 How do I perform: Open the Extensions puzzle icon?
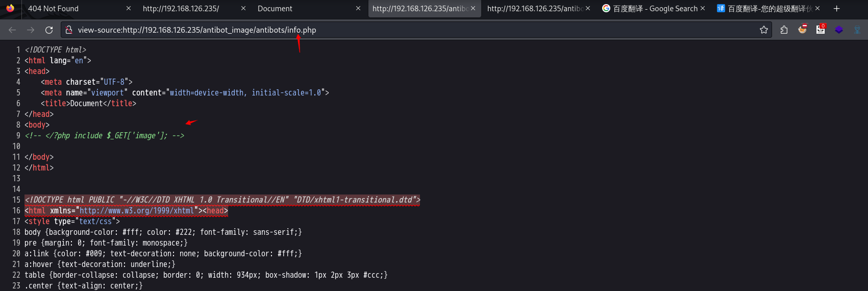coord(784,30)
